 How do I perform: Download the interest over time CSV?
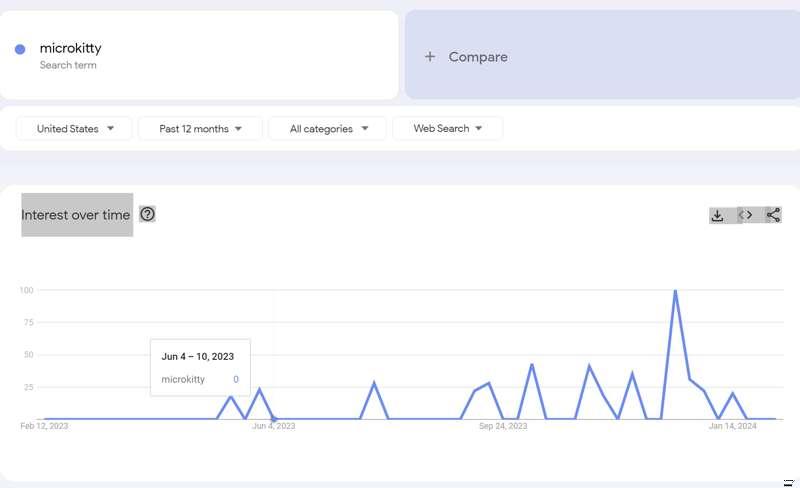point(717,215)
